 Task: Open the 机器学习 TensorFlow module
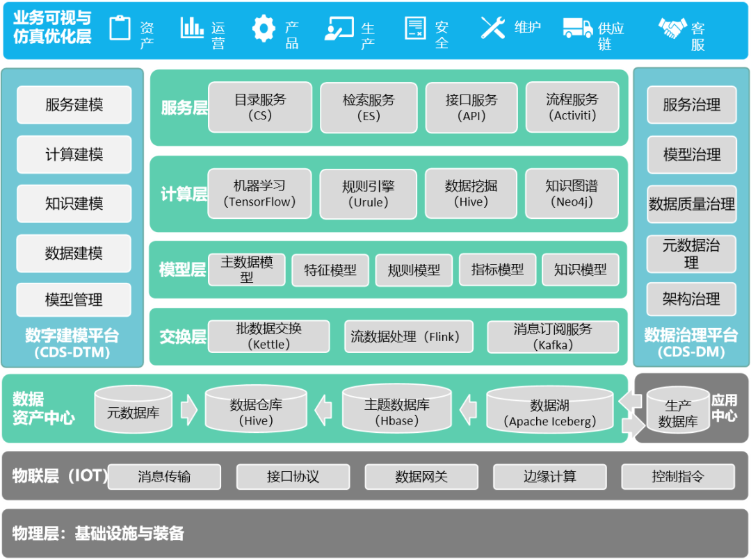click(x=259, y=193)
